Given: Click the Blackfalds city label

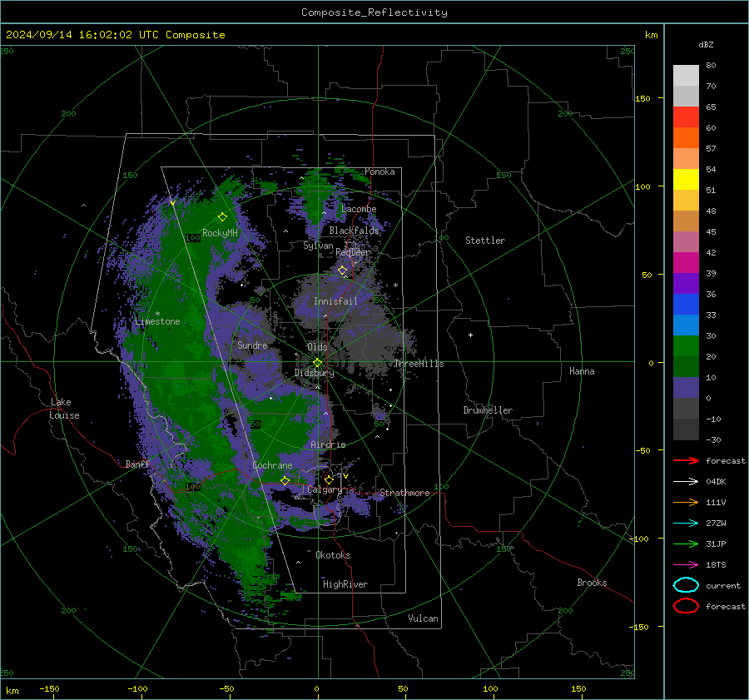Looking at the screenshot, I should (x=354, y=231).
